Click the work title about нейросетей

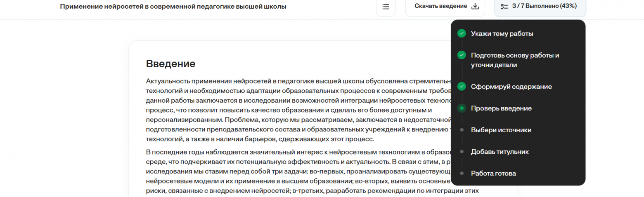click(173, 7)
